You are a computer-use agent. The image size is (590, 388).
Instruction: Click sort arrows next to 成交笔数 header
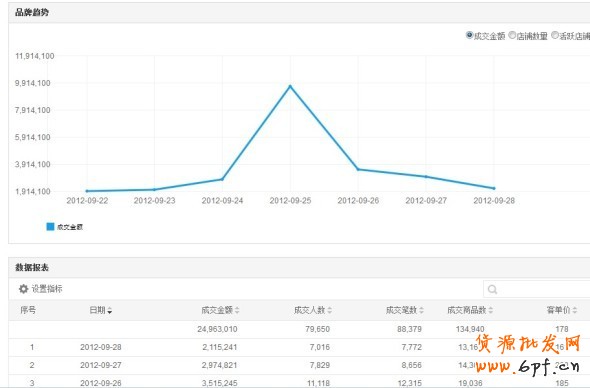coord(421,310)
